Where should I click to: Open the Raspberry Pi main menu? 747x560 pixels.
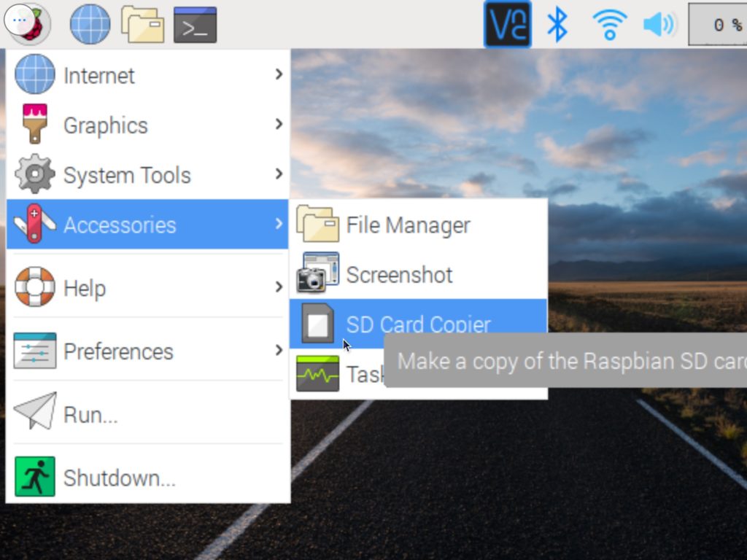coord(27,23)
